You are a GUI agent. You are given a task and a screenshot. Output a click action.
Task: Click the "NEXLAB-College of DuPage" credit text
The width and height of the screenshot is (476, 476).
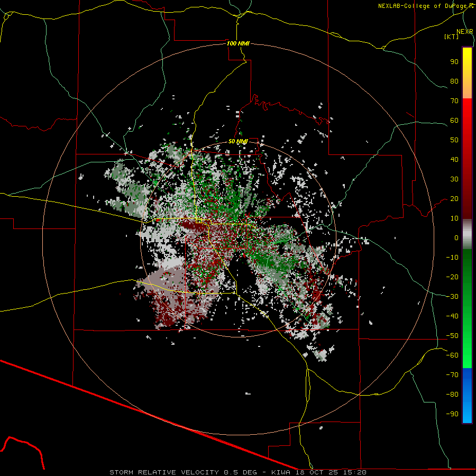(423, 6)
